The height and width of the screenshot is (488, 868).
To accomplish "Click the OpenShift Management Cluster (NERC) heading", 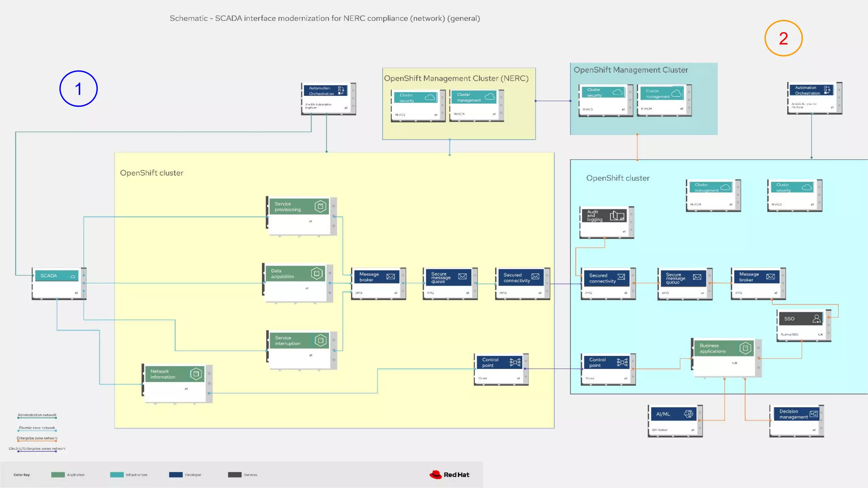I will point(456,78).
